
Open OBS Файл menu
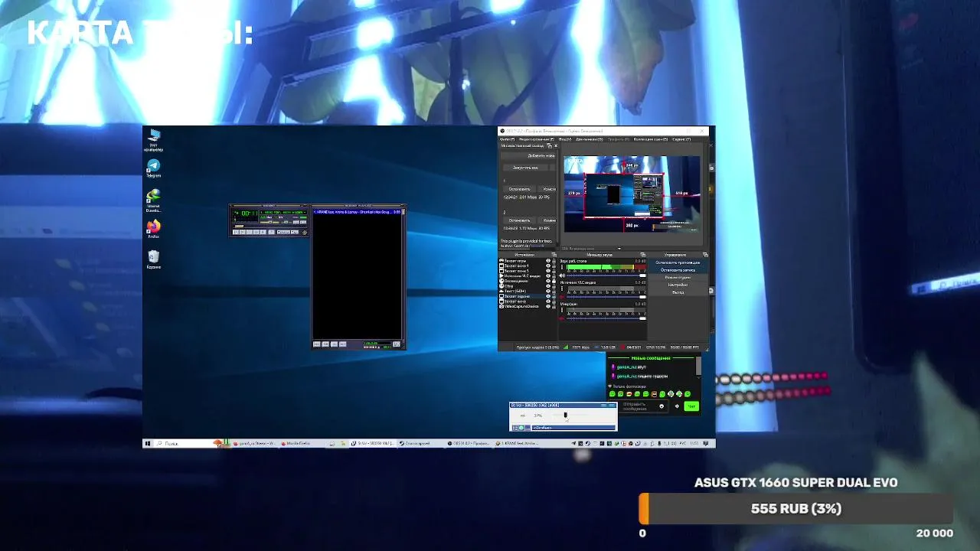(508, 139)
